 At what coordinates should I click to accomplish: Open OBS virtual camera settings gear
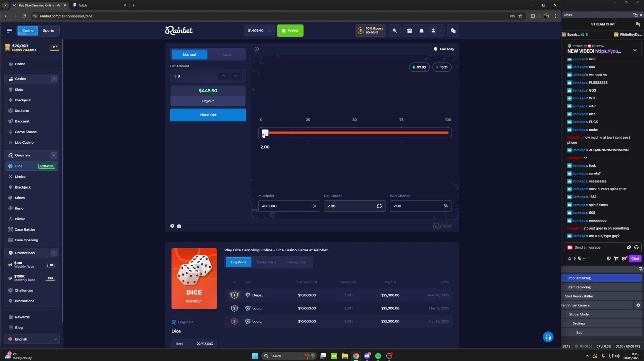[x=638, y=305]
